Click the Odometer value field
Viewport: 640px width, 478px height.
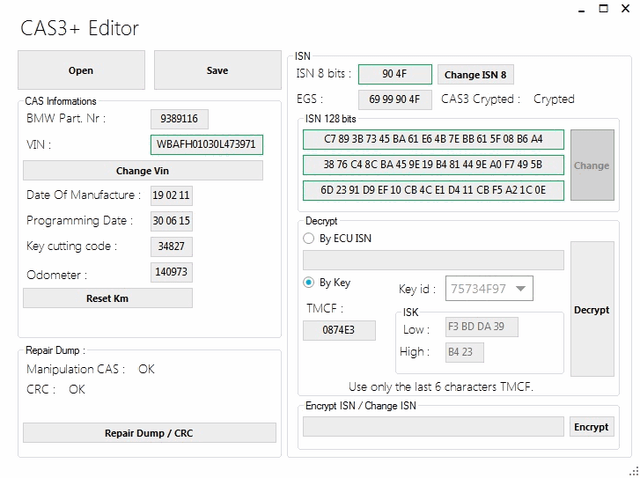pos(171,272)
